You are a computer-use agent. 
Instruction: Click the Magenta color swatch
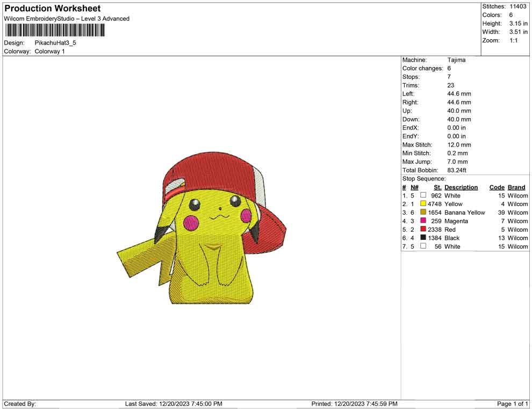point(423,221)
